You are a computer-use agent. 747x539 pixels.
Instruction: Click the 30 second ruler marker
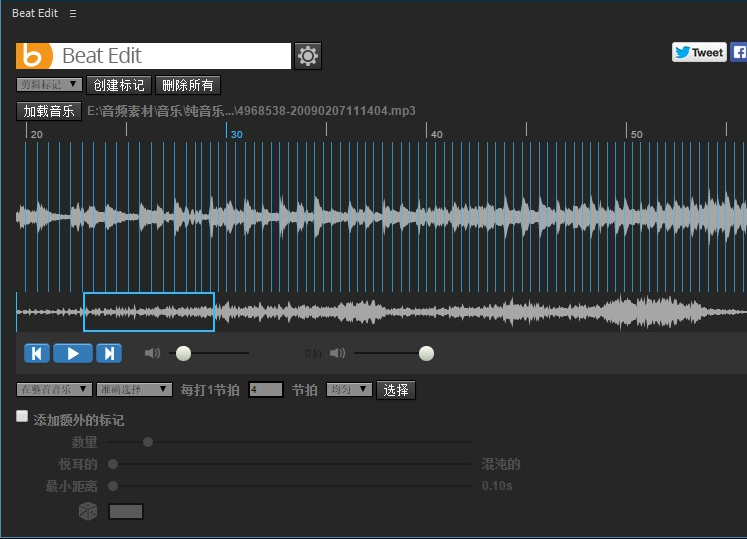point(236,134)
